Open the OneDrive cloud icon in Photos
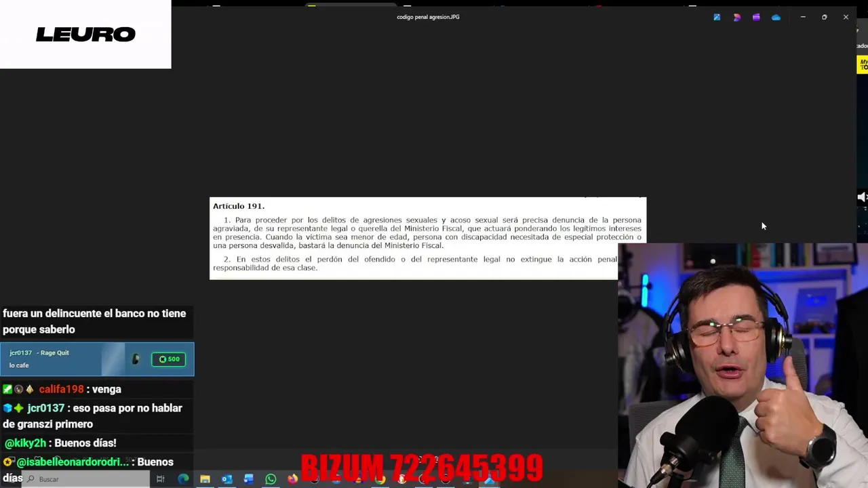 (776, 18)
